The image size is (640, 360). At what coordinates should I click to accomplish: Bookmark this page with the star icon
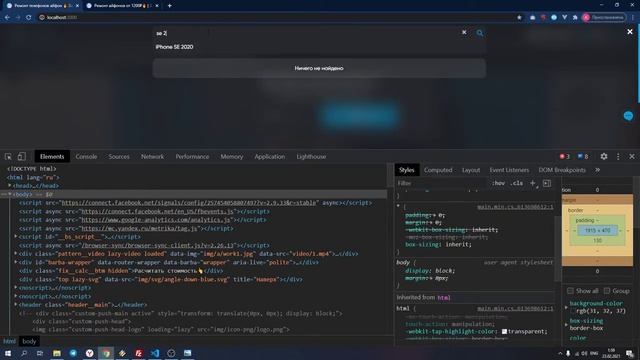(x=519, y=18)
